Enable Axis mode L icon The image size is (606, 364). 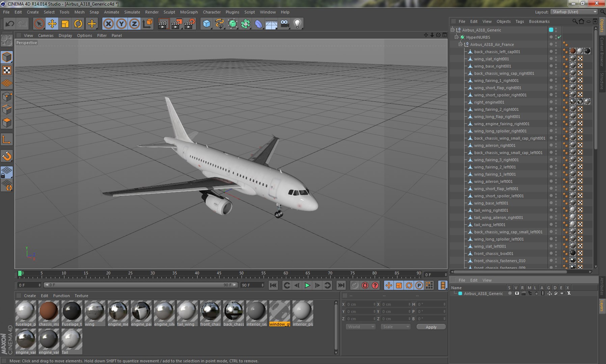pyautogui.click(x=7, y=140)
